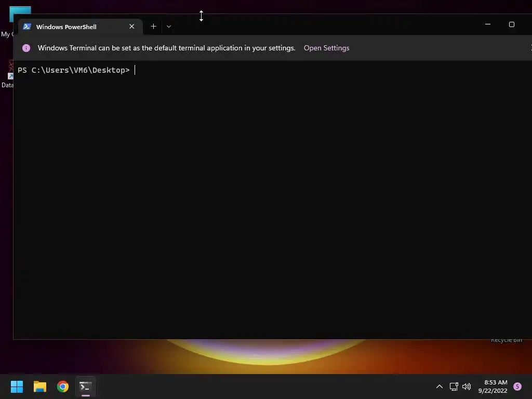Open the Windows Start menu
The height and width of the screenshot is (399, 532).
point(17,387)
